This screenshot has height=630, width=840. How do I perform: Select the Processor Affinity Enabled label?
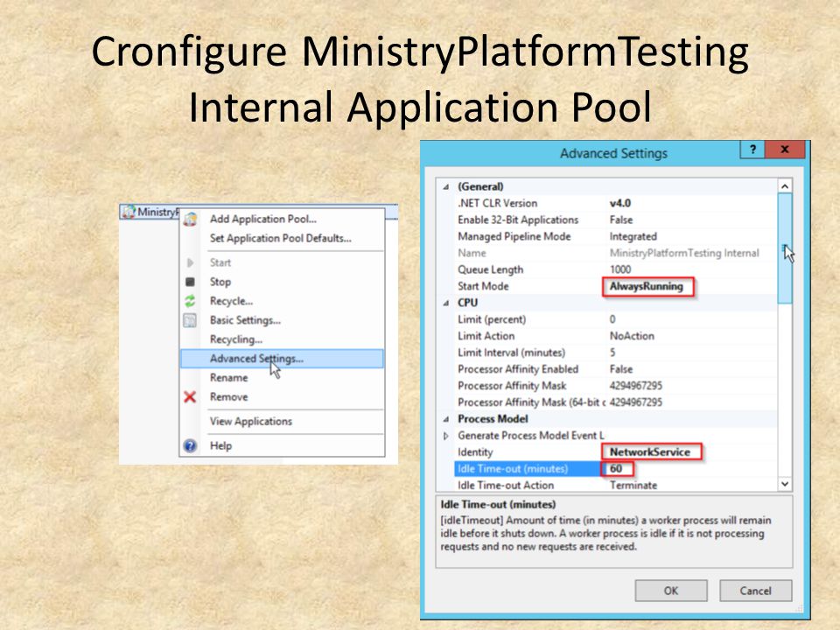coord(518,369)
